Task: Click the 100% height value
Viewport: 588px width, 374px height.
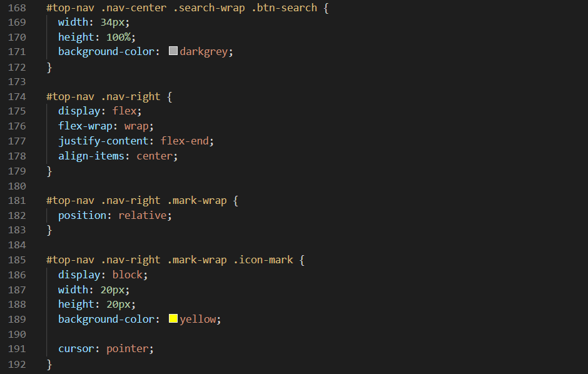Action: [118, 37]
